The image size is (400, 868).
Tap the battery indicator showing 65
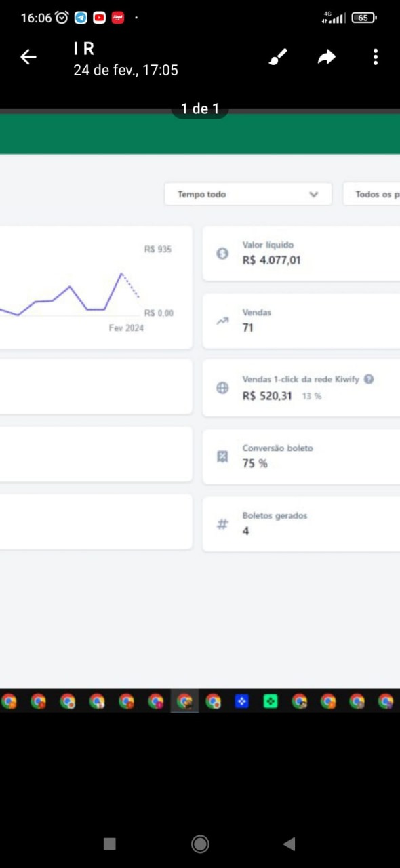[x=364, y=18]
